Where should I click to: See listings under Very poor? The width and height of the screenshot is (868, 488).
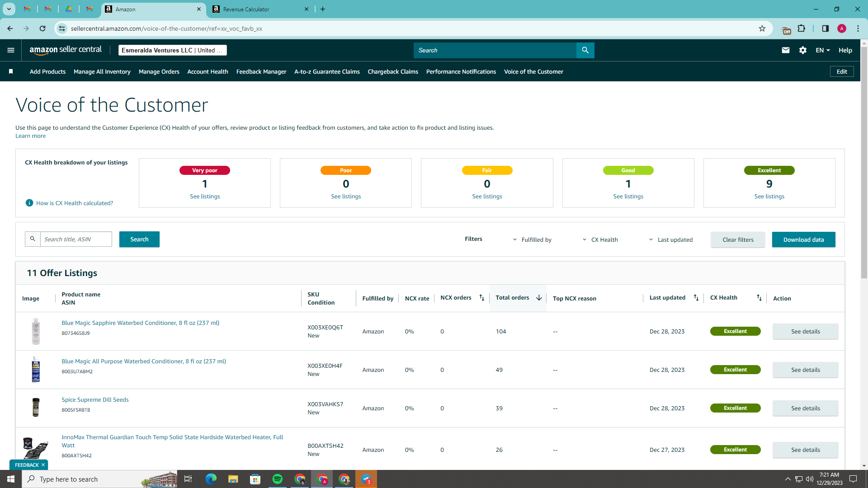[x=205, y=196]
